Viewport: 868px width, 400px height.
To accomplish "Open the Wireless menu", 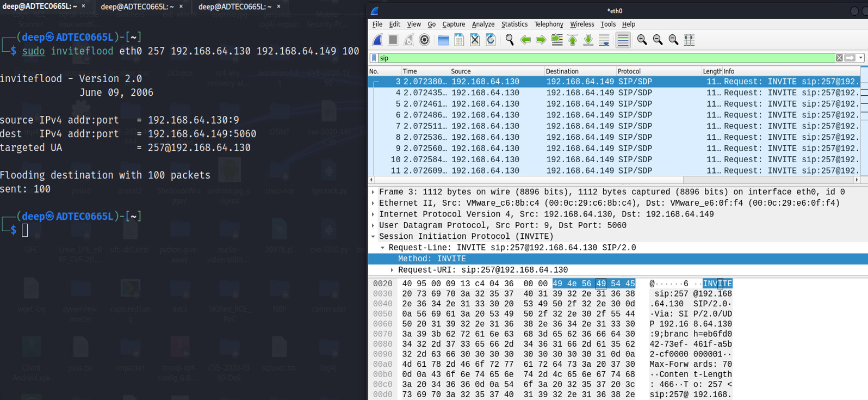I will [582, 24].
